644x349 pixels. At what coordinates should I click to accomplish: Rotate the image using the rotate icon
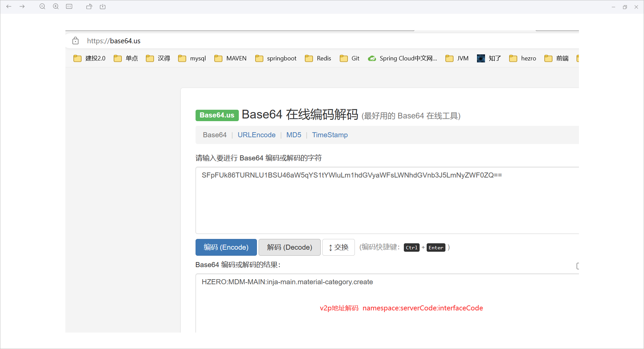pyautogui.click(x=89, y=6)
